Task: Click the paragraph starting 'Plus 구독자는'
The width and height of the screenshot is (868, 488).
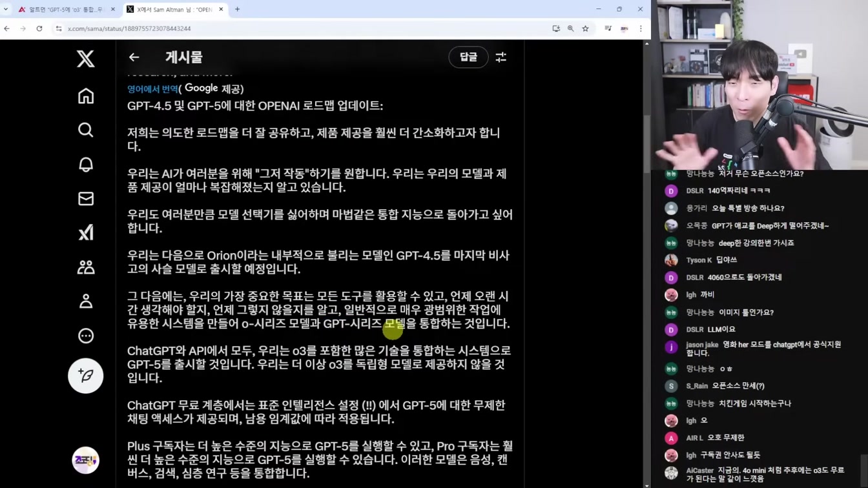Action: click(320, 460)
